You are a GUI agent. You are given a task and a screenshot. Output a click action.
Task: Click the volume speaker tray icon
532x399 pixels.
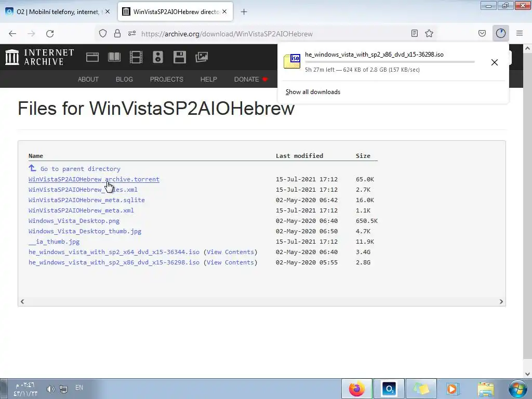[50, 389]
